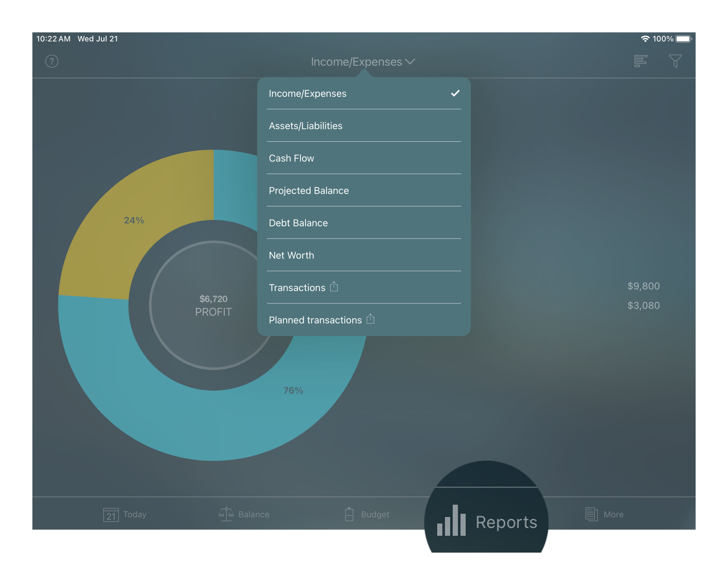Click the help question mark icon
The width and height of the screenshot is (728, 562).
[52, 62]
